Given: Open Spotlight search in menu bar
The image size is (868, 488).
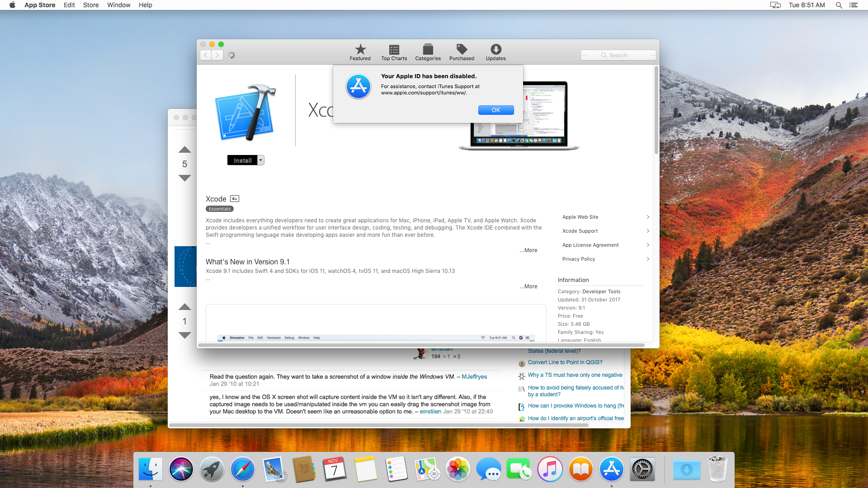Looking at the screenshot, I should 839,5.
